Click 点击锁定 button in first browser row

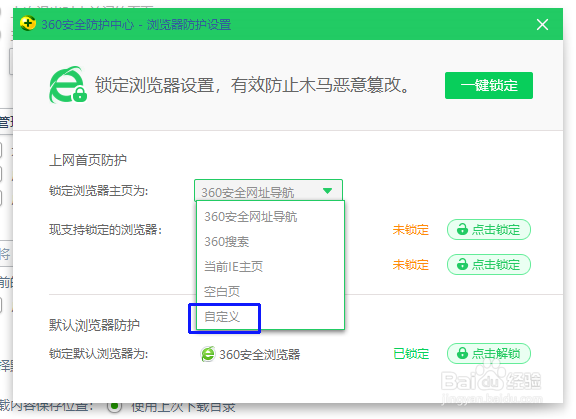[489, 230]
